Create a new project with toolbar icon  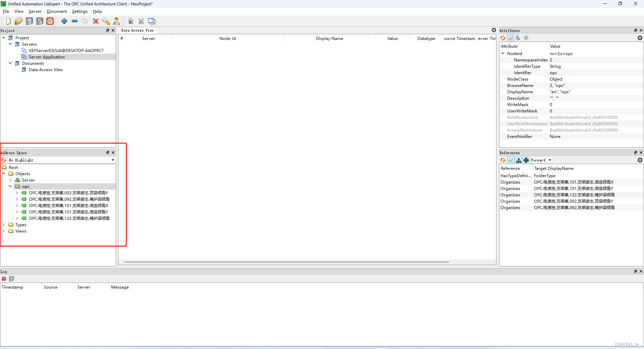(x=8, y=21)
